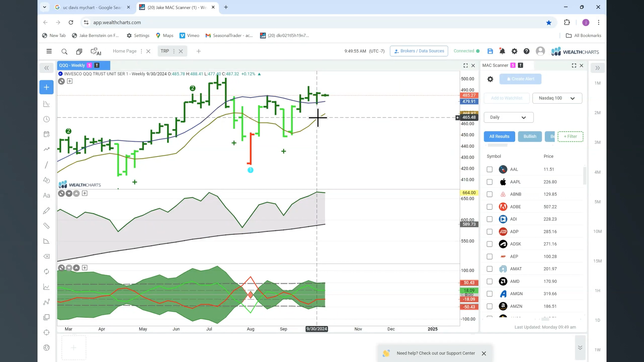Collapse the middle indicator pane arrow

click(69, 193)
